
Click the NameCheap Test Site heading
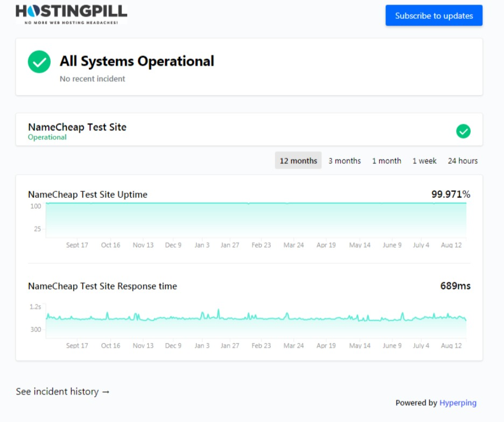click(x=77, y=127)
